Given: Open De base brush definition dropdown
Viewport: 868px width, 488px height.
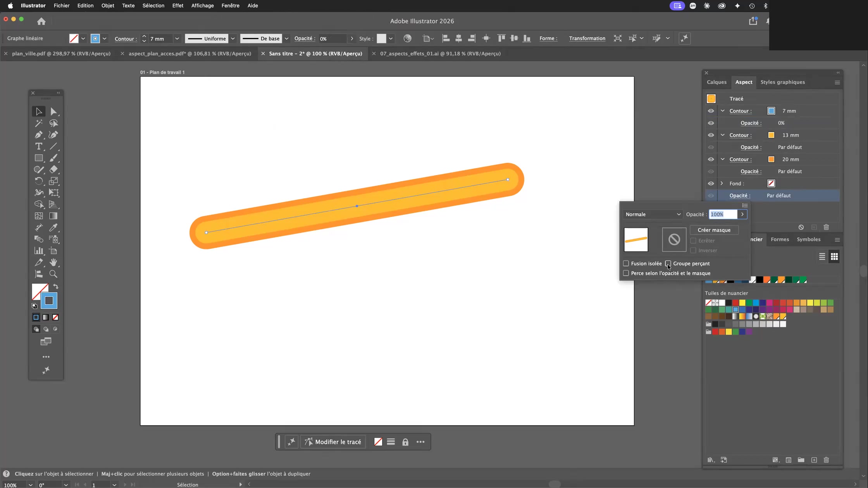Looking at the screenshot, I should tap(286, 38).
